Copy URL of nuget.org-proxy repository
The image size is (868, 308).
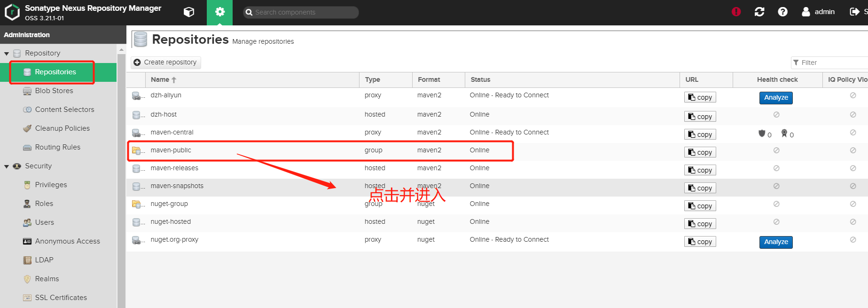point(700,242)
